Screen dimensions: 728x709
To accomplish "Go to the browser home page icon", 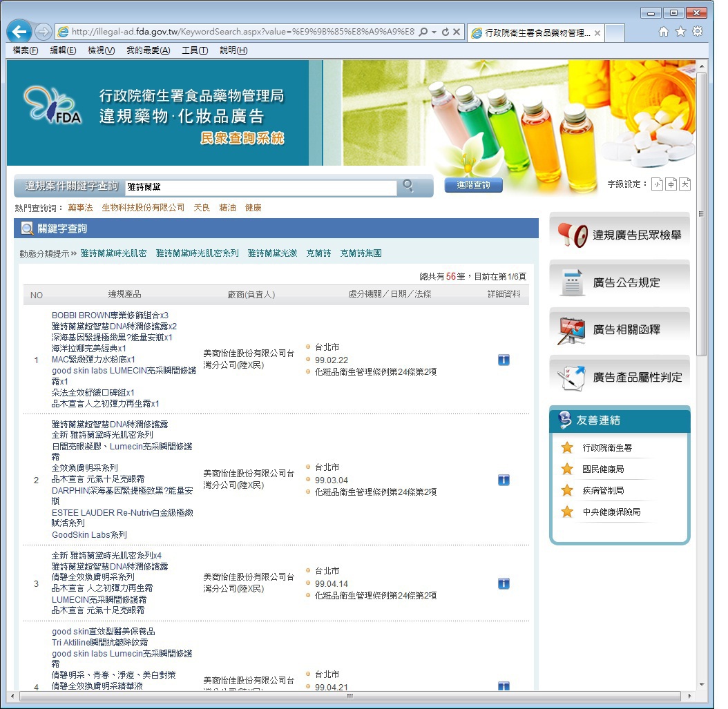I will [664, 31].
